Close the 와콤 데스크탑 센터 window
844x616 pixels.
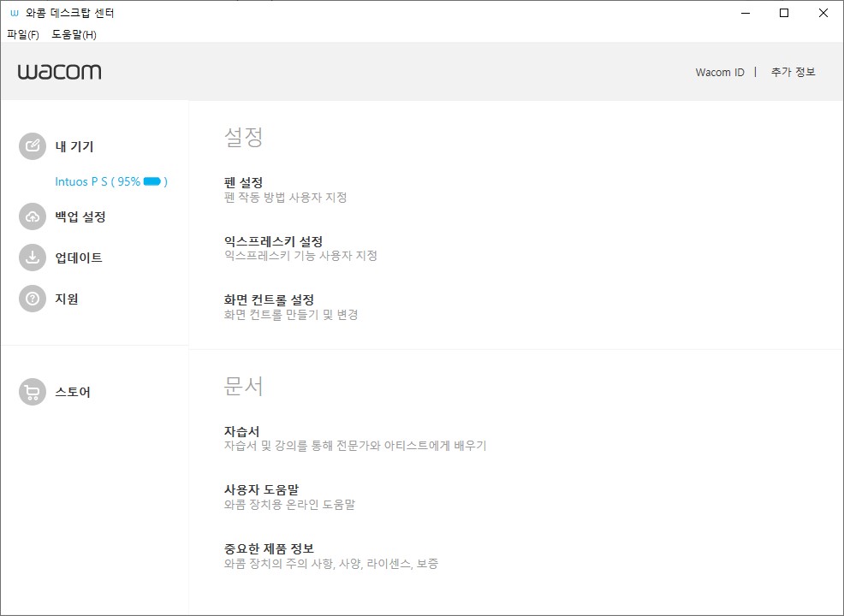click(x=823, y=13)
